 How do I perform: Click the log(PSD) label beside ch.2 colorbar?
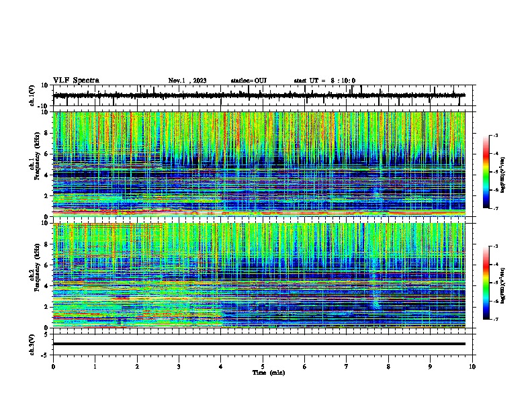pyautogui.click(x=503, y=285)
